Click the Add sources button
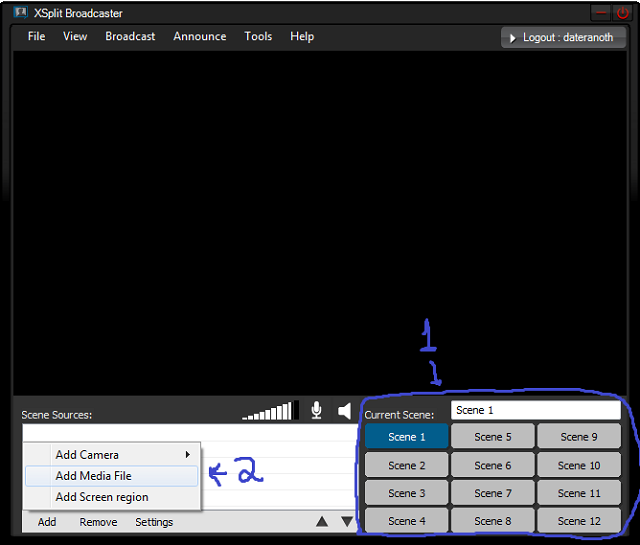 [47, 522]
